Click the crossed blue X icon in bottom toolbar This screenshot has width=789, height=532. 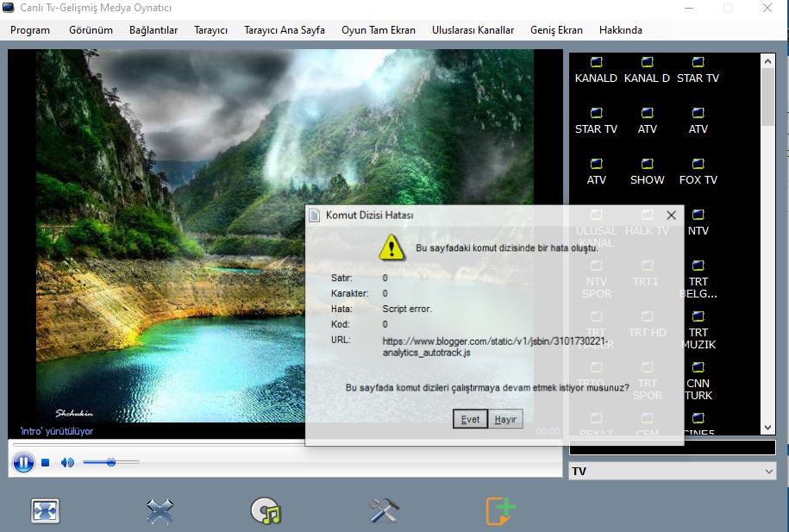pyautogui.click(x=160, y=511)
